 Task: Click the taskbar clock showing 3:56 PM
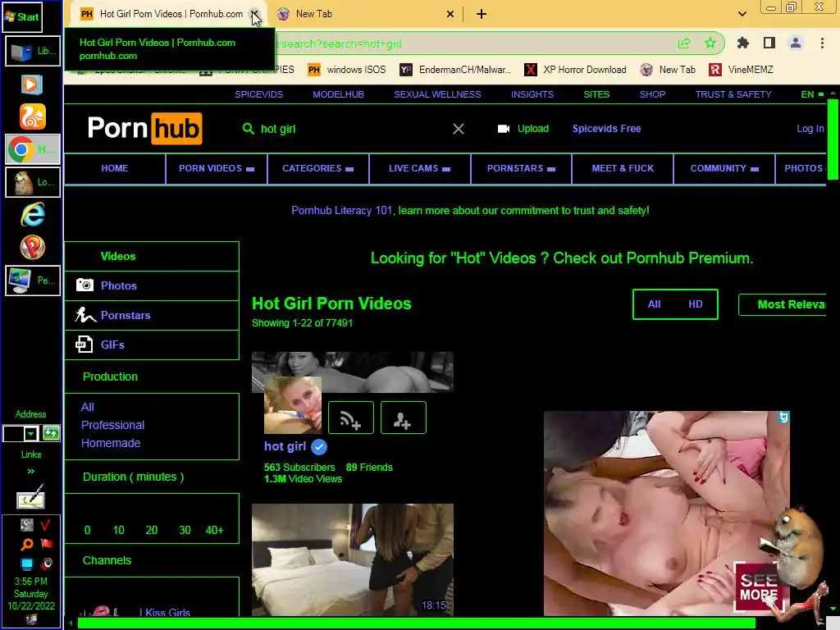30,582
